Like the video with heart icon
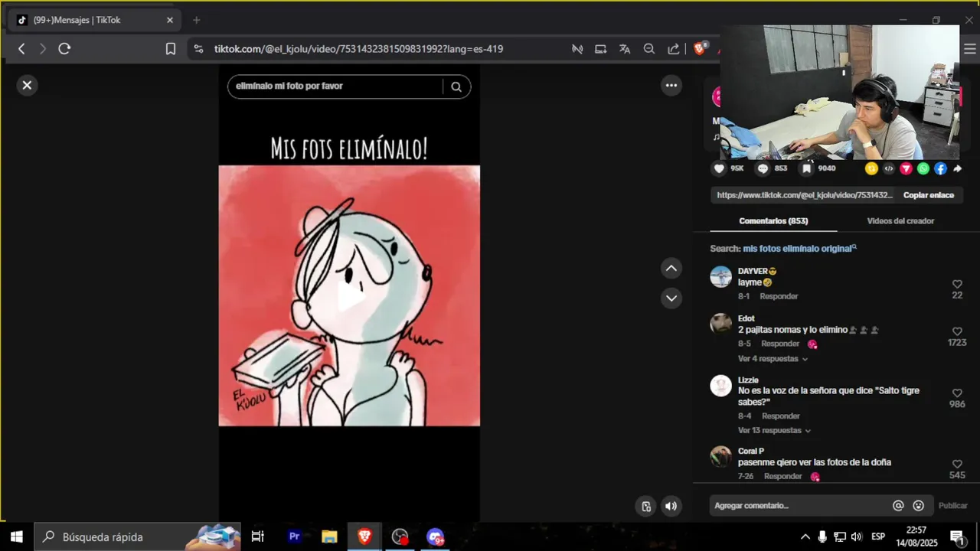The image size is (980, 551). point(719,168)
